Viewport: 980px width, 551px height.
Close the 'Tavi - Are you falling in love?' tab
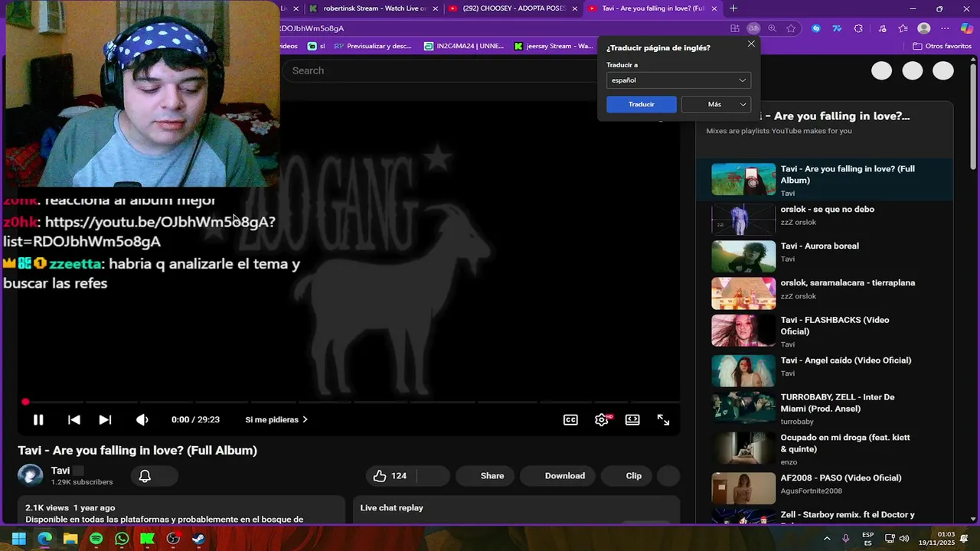714,8
